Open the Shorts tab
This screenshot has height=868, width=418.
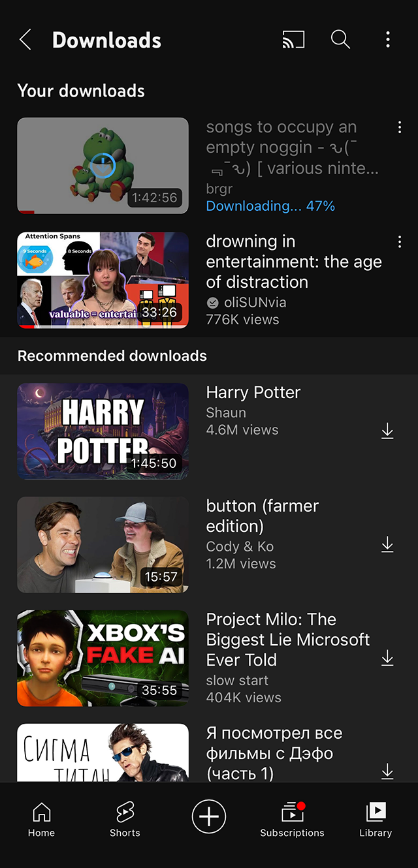pyautogui.click(x=125, y=820)
